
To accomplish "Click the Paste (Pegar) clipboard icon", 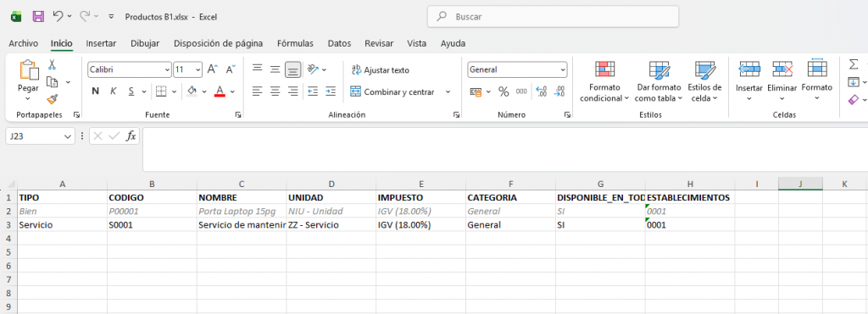I will pyautogui.click(x=29, y=71).
